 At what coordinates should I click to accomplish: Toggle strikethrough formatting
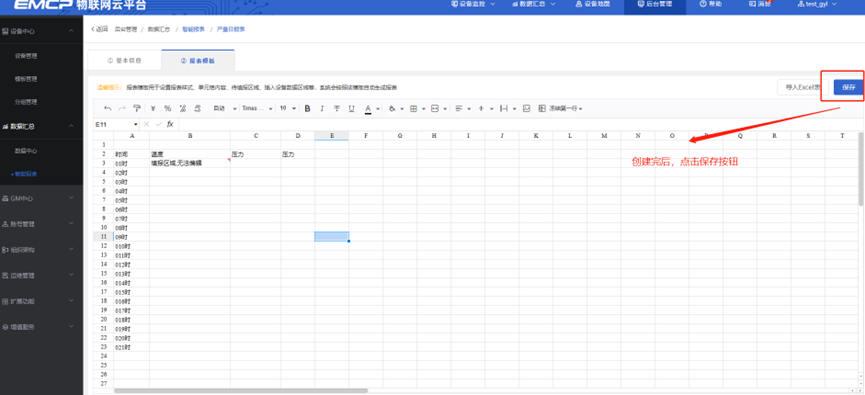[x=337, y=109]
